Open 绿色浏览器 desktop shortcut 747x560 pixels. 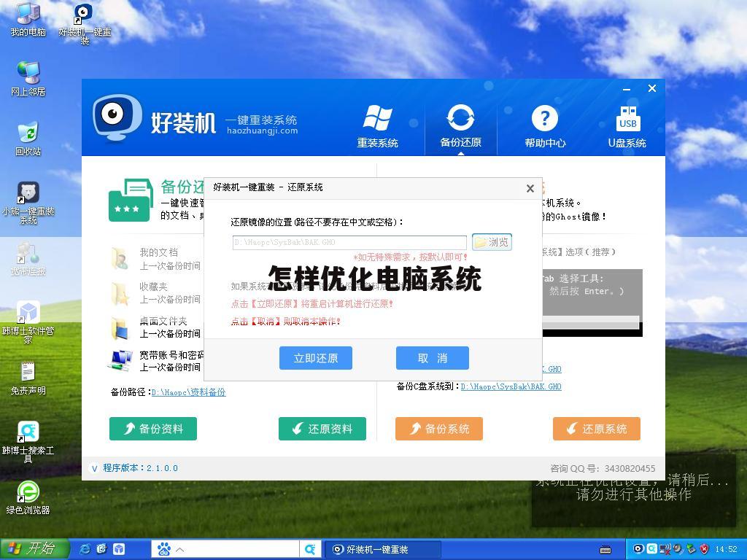point(28,498)
